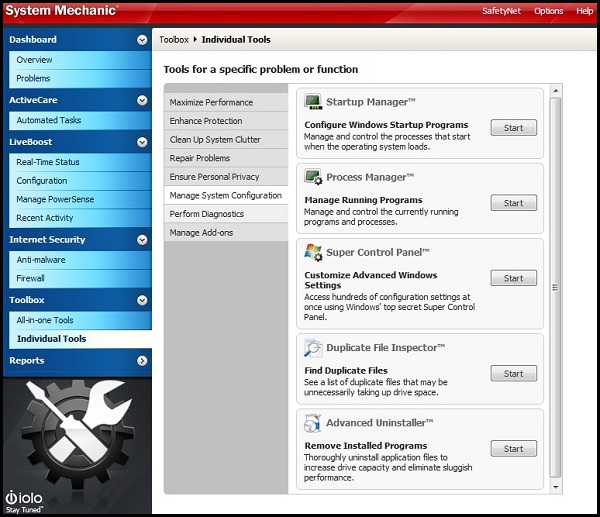Click the Duplicate File Inspector icon
This screenshot has height=517, width=600.
tap(313, 348)
